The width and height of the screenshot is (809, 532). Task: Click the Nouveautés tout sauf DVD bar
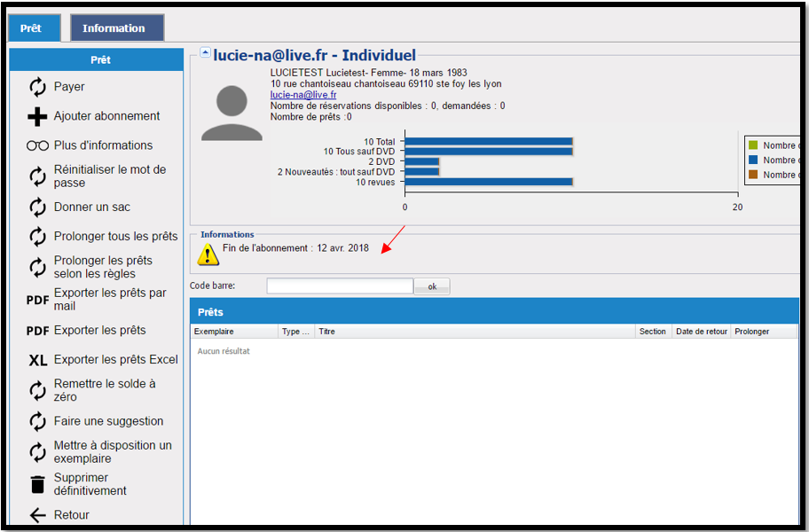422,172
